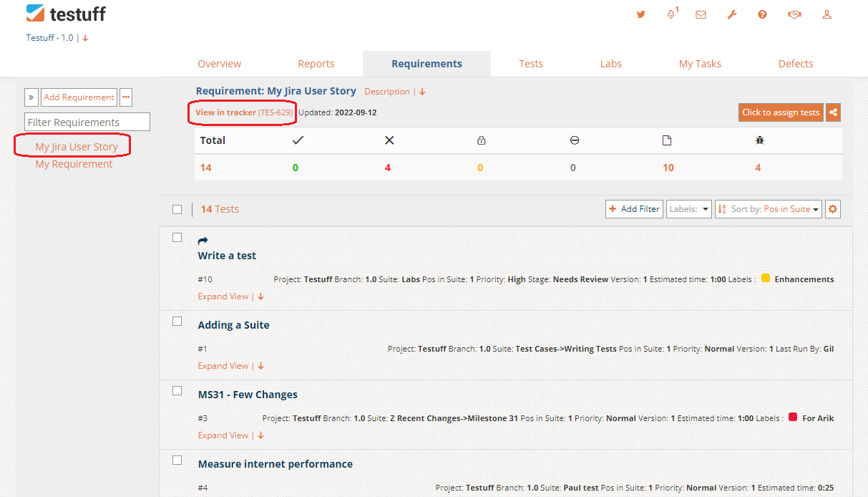Click the Click to assign tests button

781,112
